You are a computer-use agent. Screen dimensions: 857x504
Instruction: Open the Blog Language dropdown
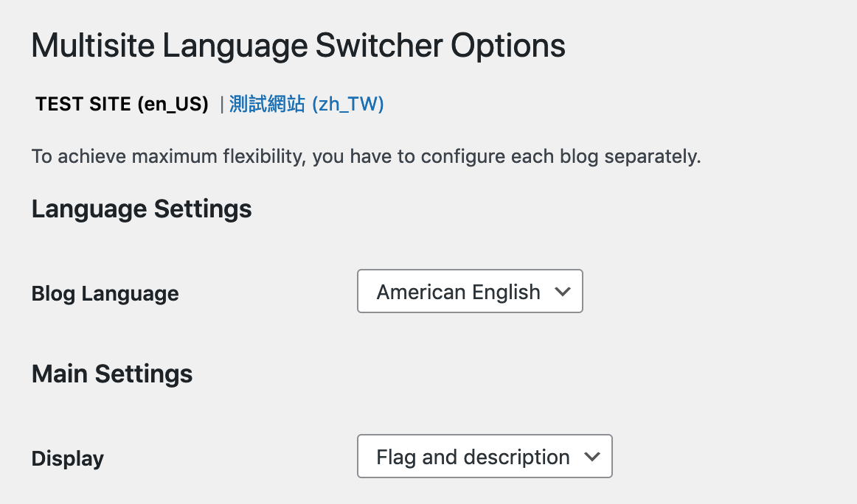click(470, 292)
